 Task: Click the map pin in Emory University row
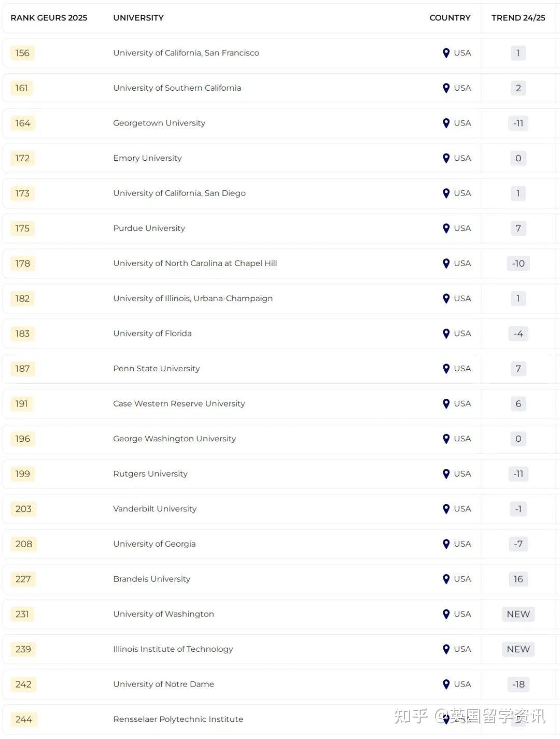(x=446, y=158)
